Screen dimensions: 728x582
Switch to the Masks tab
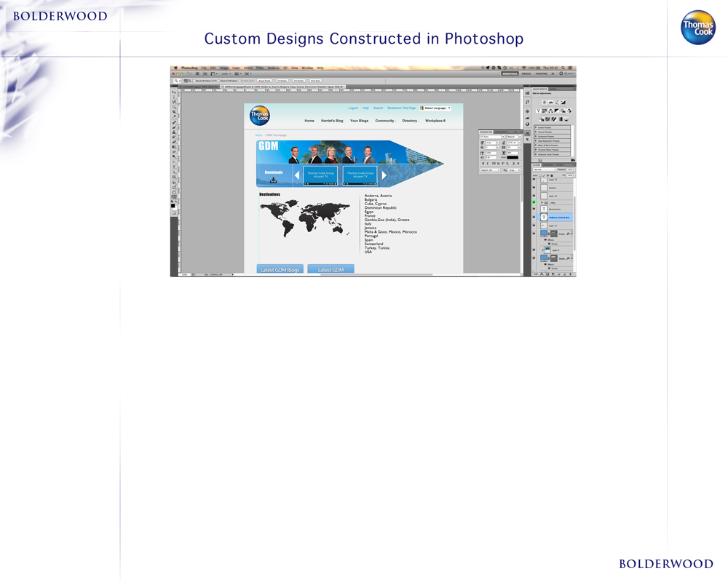pyautogui.click(x=553, y=89)
